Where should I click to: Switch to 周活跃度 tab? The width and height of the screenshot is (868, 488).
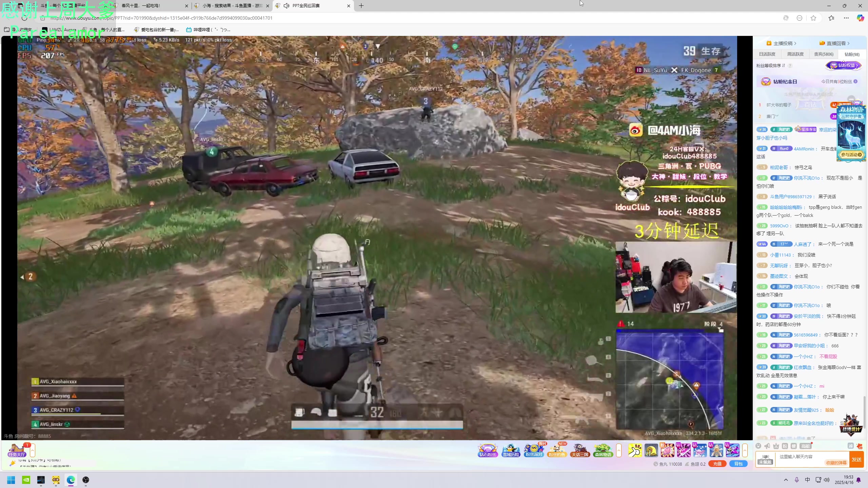click(795, 54)
